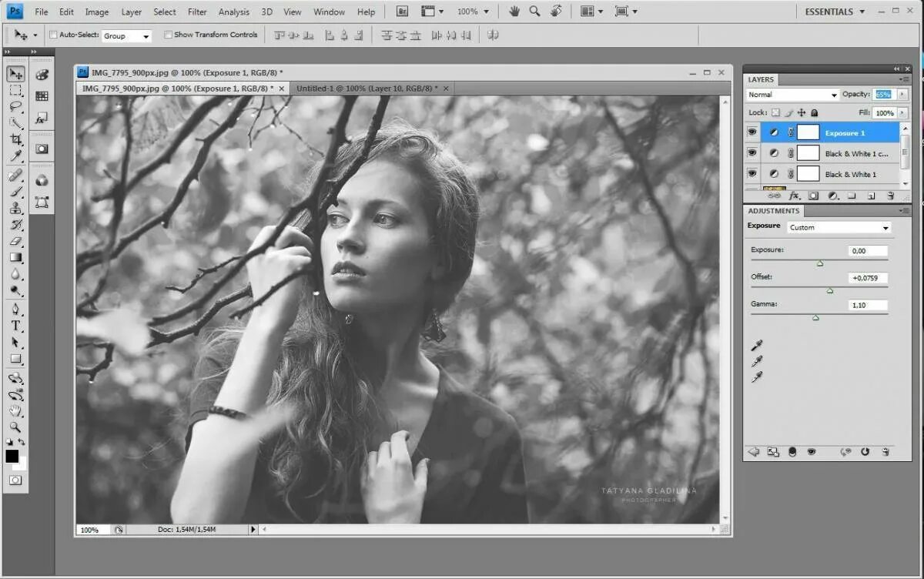The image size is (924, 579).
Task: Enable Show Transform Controls checkbox
Action: (x=168, y=35)
